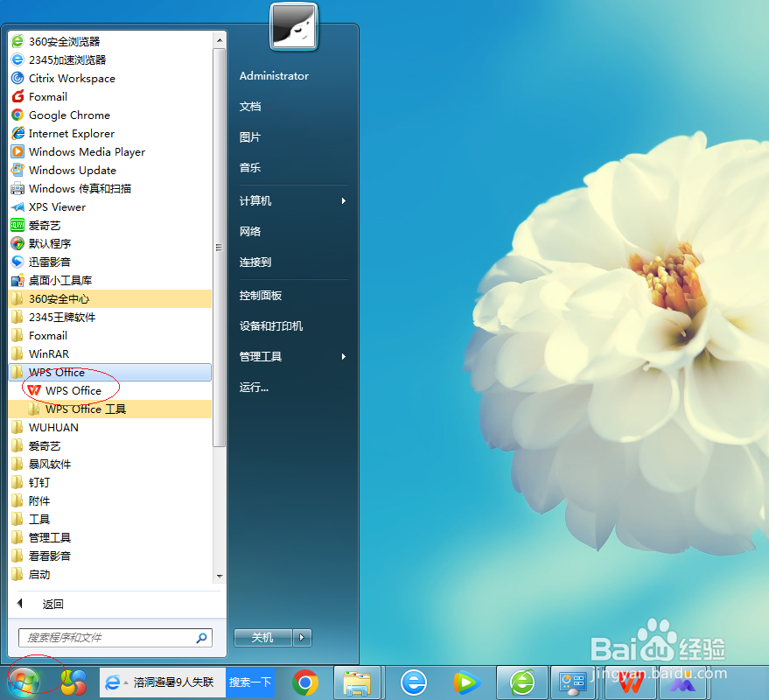Click the programs list scroll-up arrow
Viewport: 769px width, 700px height.
click(x=220, y=40)
